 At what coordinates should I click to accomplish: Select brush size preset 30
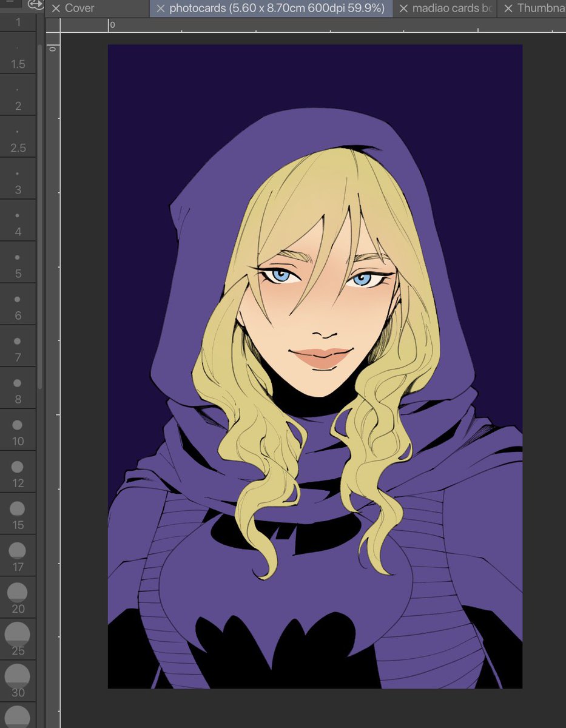pos(18,681)
